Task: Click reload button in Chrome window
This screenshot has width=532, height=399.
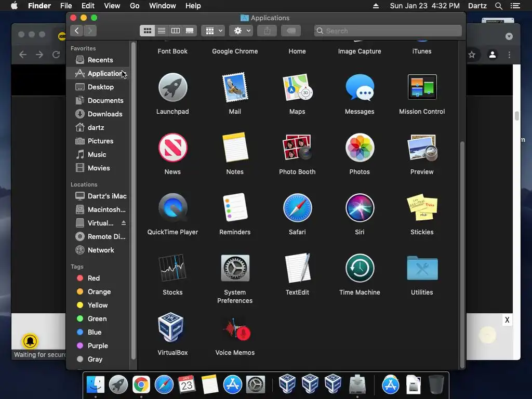Action: [x=56, y=55]
